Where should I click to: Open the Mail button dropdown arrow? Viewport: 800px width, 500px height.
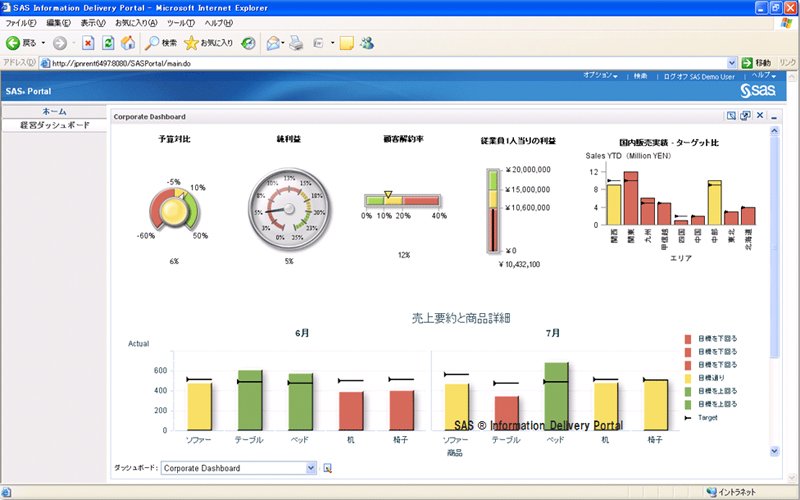(283, 43)
